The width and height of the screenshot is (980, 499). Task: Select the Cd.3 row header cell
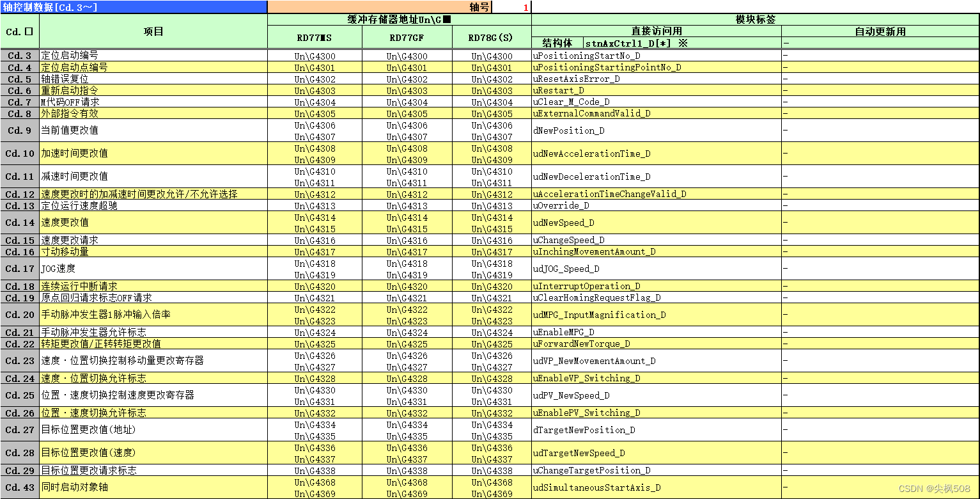tap(20, 56)
